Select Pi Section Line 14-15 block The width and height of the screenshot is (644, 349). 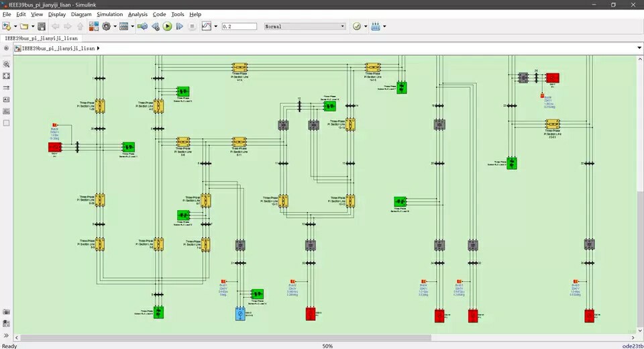(373, 67)
